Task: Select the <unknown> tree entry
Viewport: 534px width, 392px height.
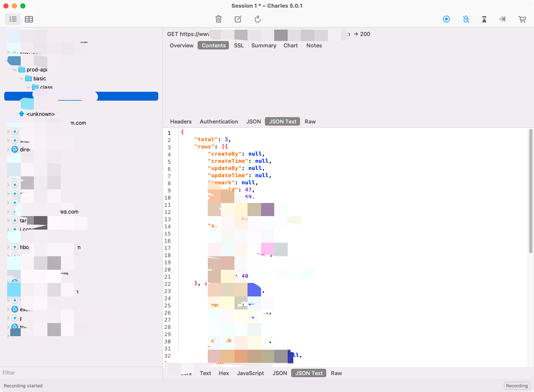Action: coord(41,114)
